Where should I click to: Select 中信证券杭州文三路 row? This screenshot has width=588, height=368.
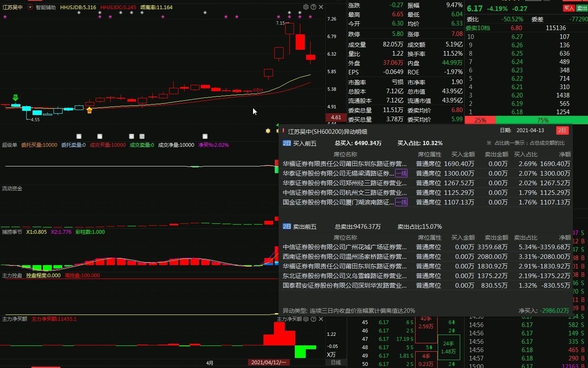[426, 192]
